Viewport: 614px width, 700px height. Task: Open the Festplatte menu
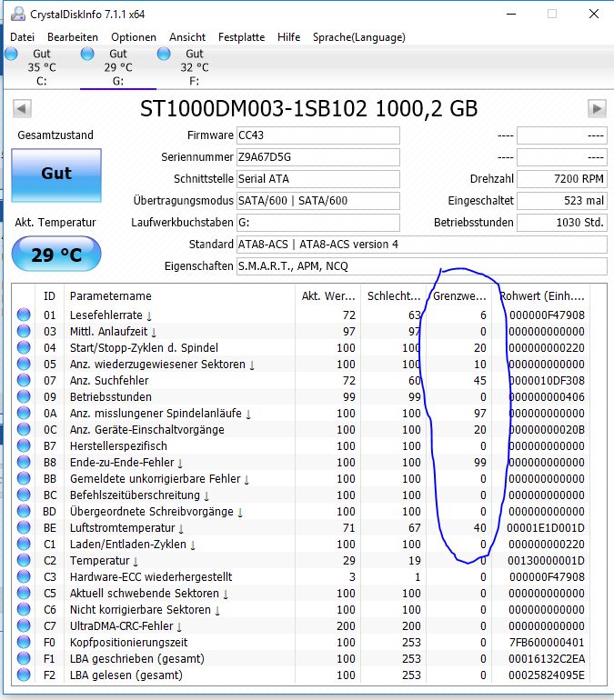click(242, 37)
